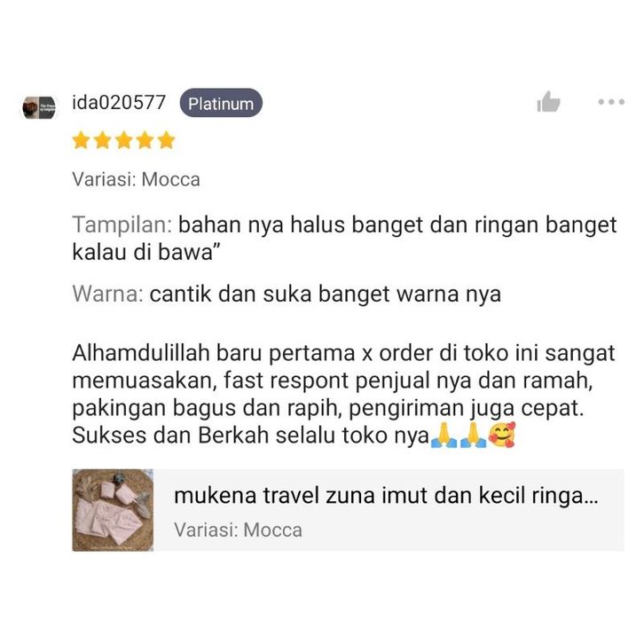Click the first rating star
The width and height of the screenshot is (644, 644).
point(81,140)
